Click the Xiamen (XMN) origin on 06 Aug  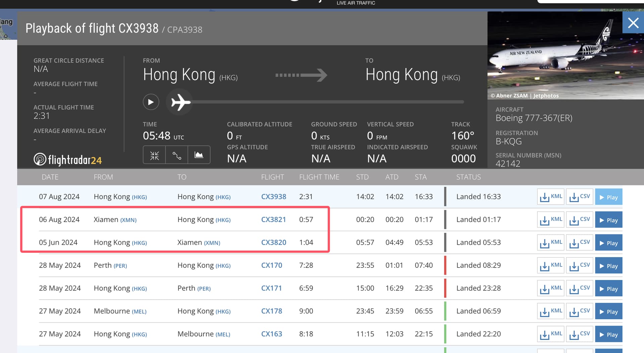tap(115, 220)
